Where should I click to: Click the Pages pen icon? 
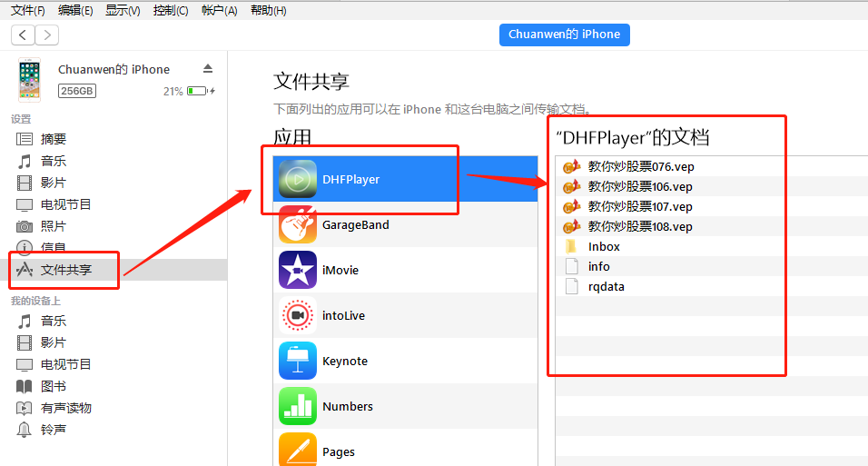(298, 450)
